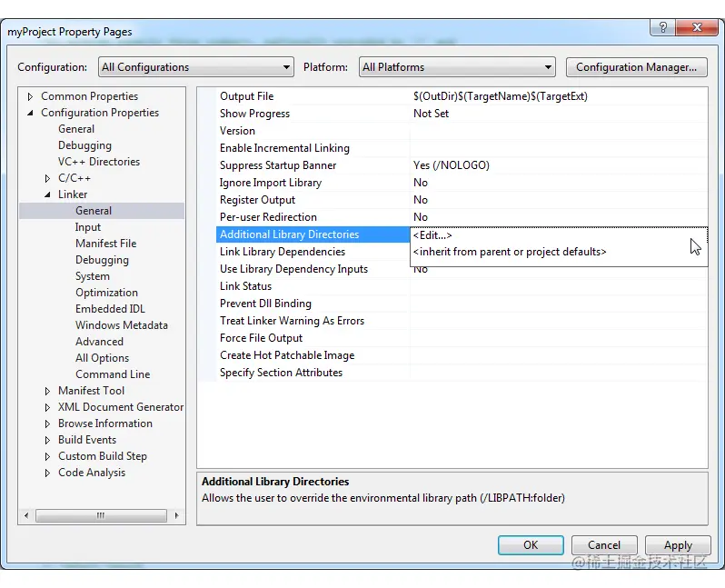
Task: Click the title bar help question button
Action: pos(662,27)
